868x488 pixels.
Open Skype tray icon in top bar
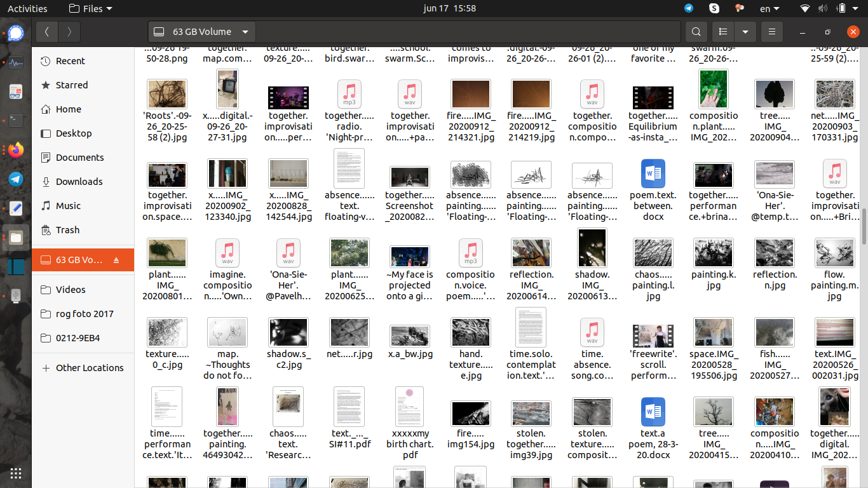[714, 8]
